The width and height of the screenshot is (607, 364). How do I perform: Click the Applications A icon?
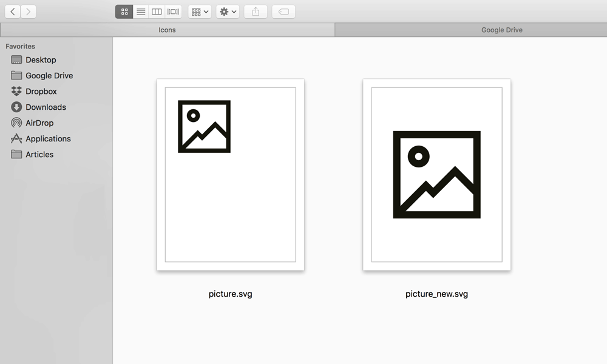pyautogui.click(x=16, y=138)
